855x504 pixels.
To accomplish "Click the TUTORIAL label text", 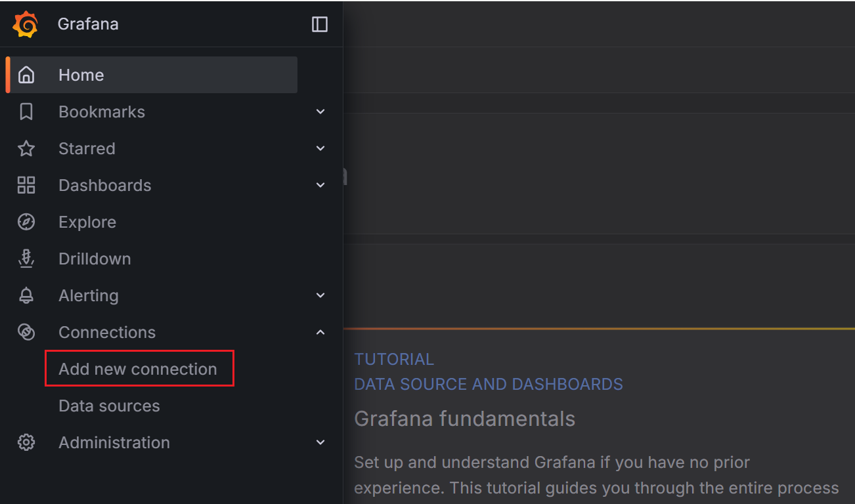I will pos(394,359).
